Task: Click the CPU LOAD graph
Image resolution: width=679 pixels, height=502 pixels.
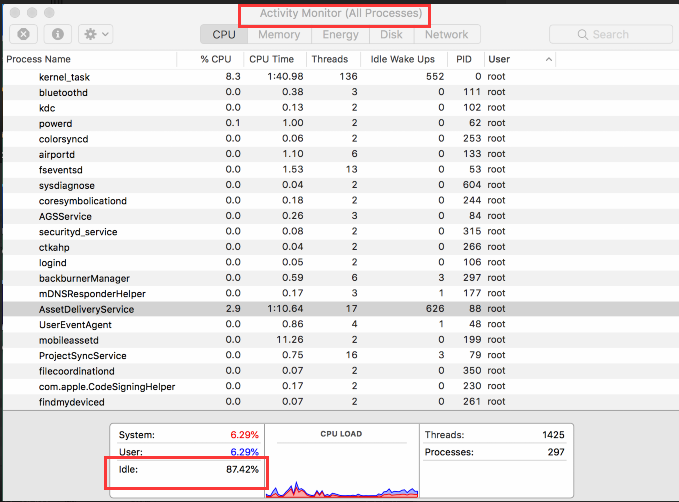Action: [342, 461]
